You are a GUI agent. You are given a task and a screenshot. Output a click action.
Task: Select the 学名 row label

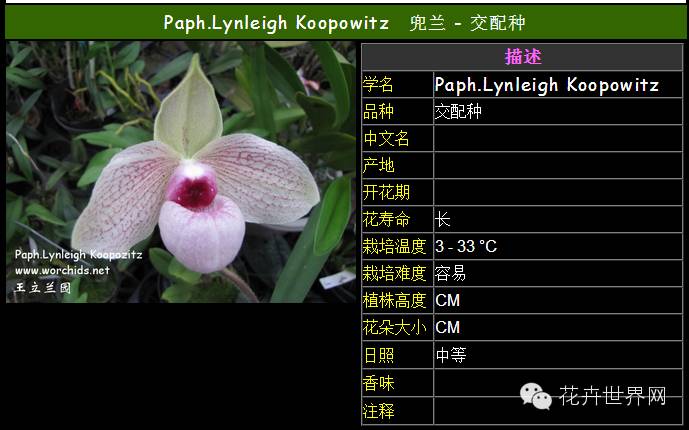379,85
